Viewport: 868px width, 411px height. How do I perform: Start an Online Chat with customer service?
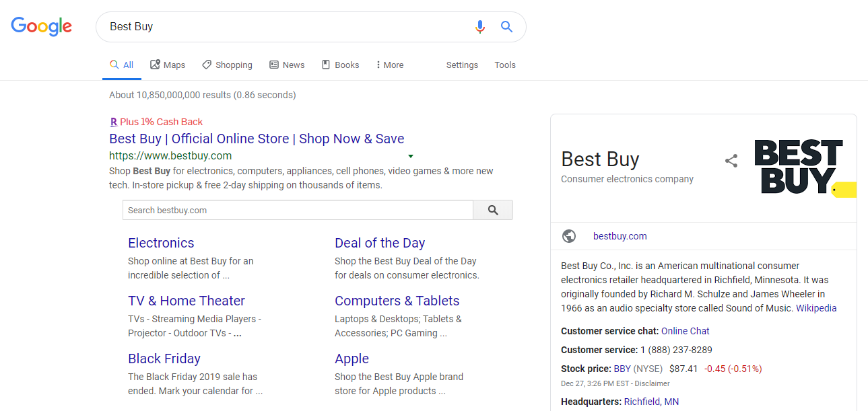(x=685, y=331)
